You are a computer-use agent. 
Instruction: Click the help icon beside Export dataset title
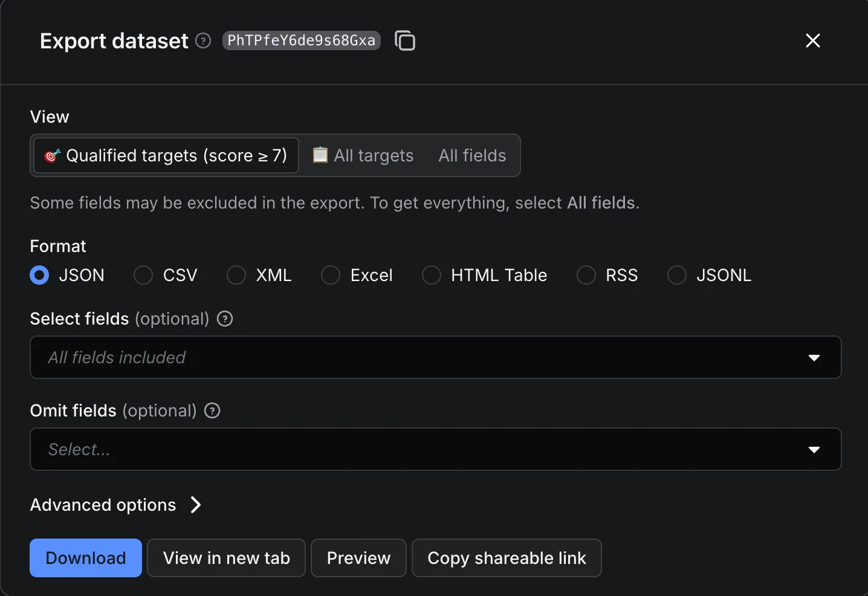204,40
